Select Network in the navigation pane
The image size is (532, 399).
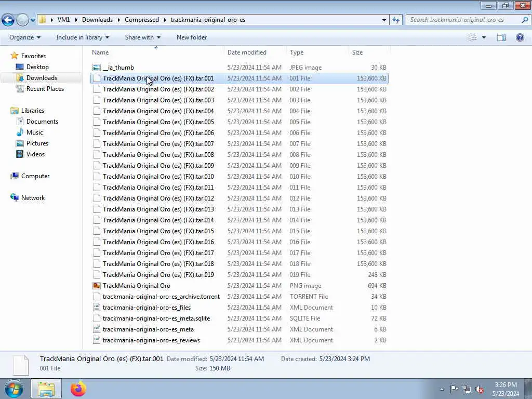33,198
